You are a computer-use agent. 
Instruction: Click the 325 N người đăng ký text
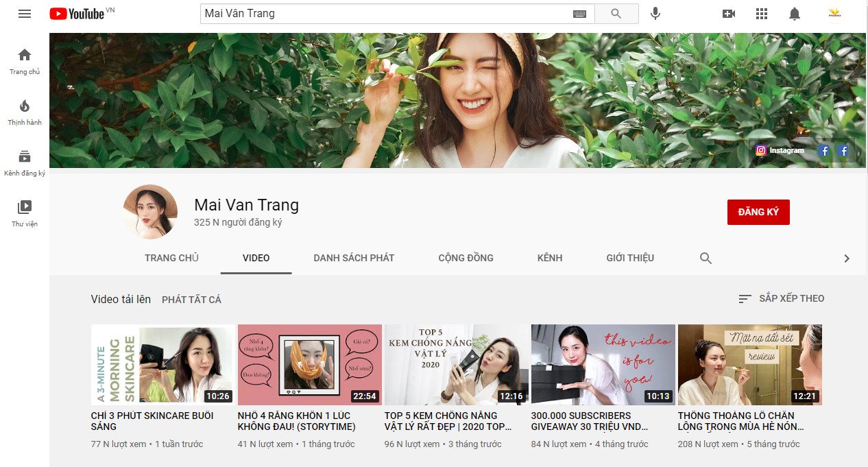coord(238,222)
